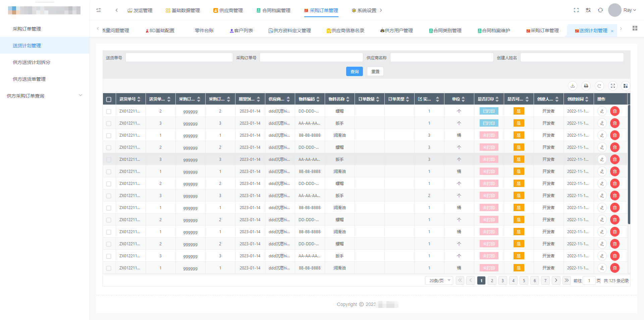Go to page 3 in pagination
Viewport: 644px width, 320px height.
502,280
